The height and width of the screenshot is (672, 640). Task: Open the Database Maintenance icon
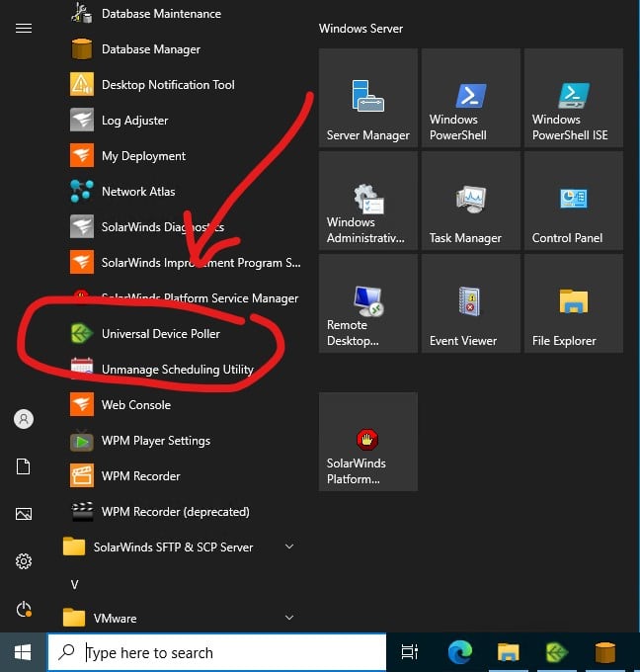pos(81,13)
